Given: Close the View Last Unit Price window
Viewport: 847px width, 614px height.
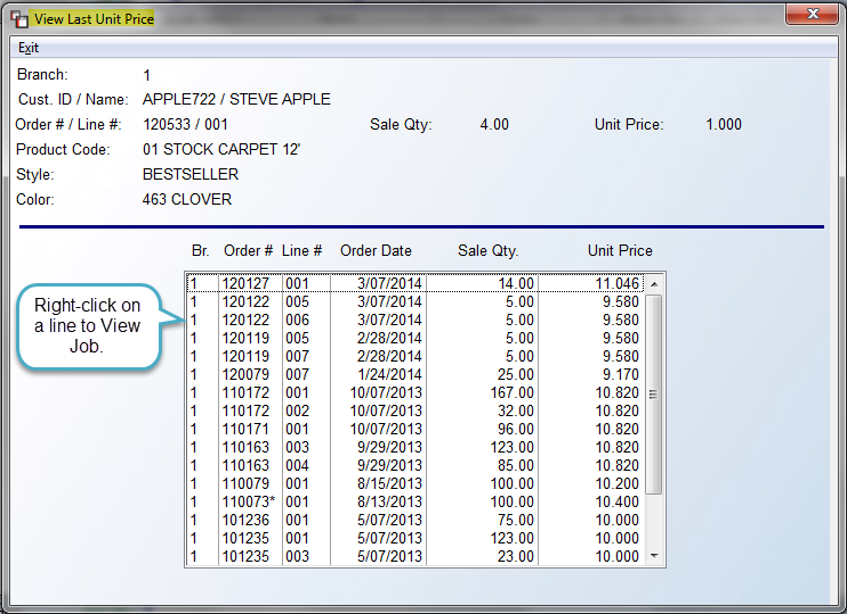Looking at the screenshot, I should click(x=812, y=14).
